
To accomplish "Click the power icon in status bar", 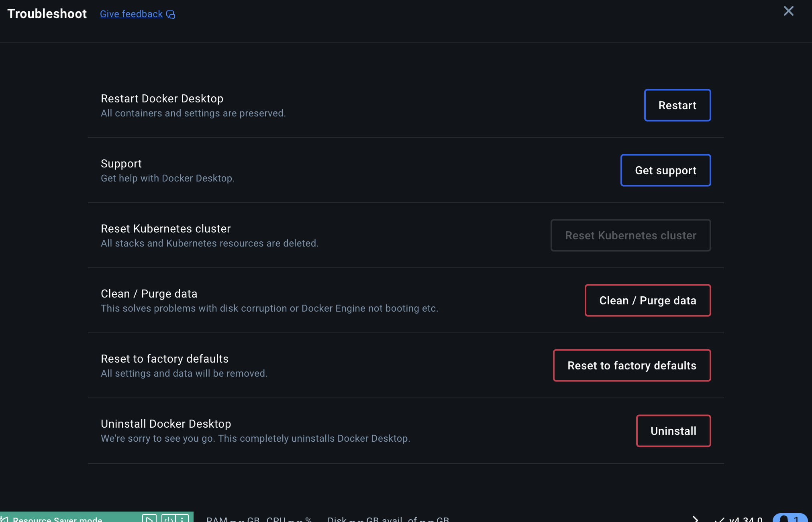I will [168, 519].
